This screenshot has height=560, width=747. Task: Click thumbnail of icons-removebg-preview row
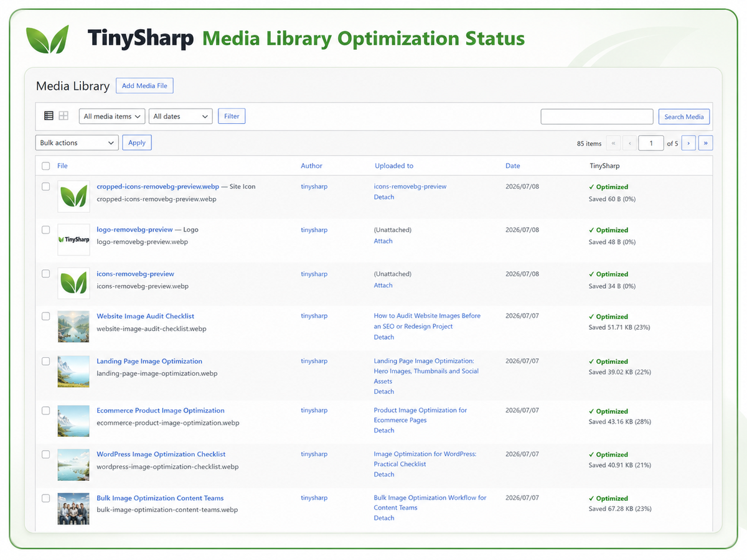73,283
